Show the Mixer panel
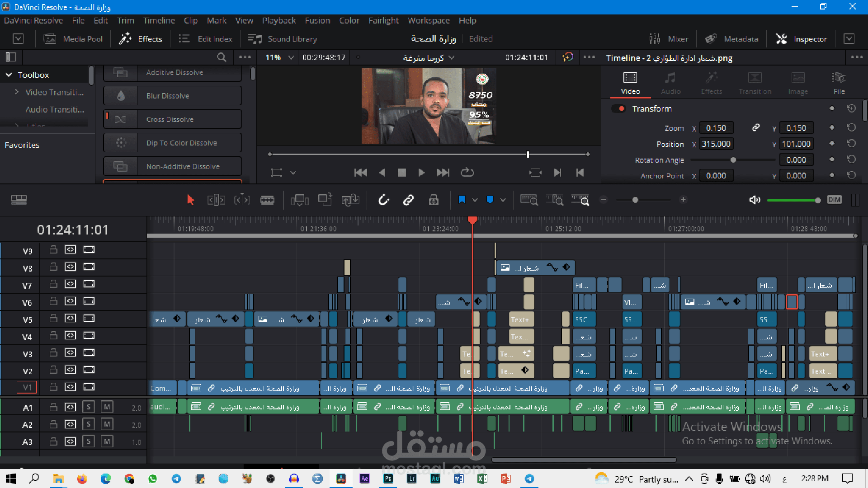This screenshot has width=868, height=488. pos(669,39)
